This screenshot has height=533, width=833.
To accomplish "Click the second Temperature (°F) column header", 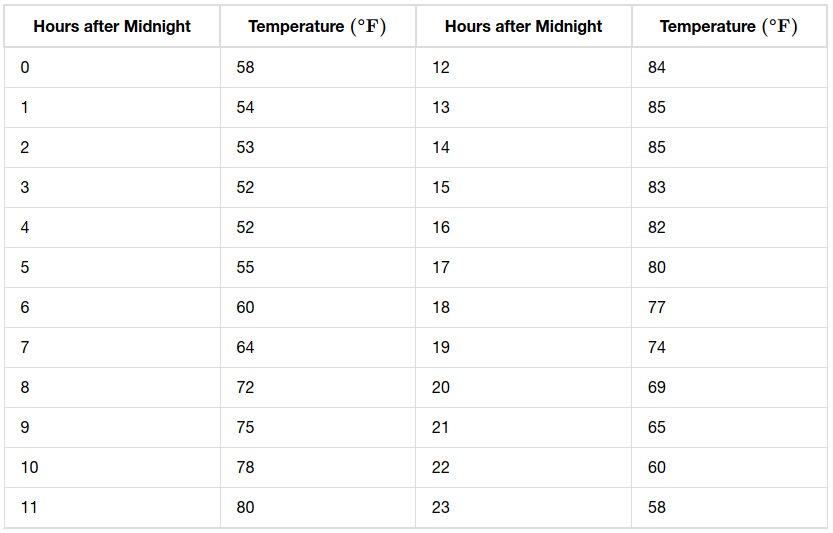I will point(729,27).
